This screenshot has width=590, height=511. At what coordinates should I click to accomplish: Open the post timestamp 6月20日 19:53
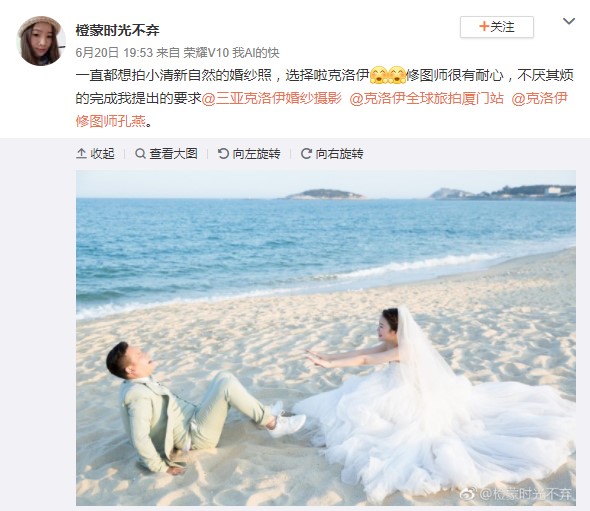click(x=114, y=53)
